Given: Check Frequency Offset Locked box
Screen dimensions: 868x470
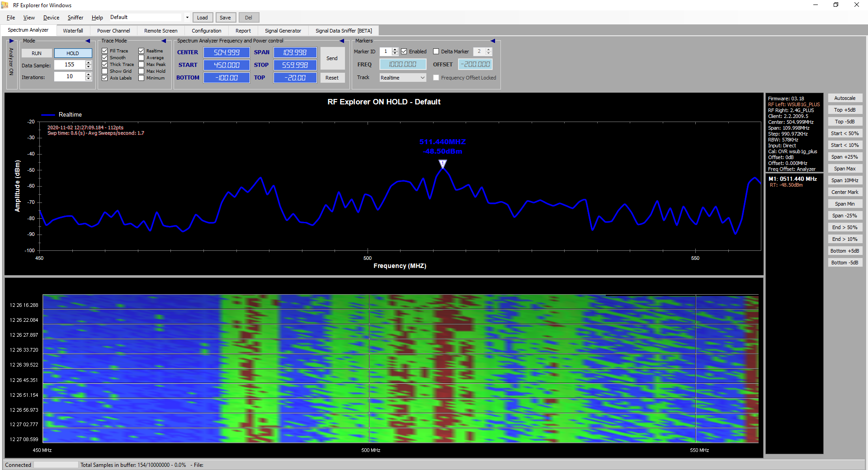Looking at the screenshot, I should 436,78.
